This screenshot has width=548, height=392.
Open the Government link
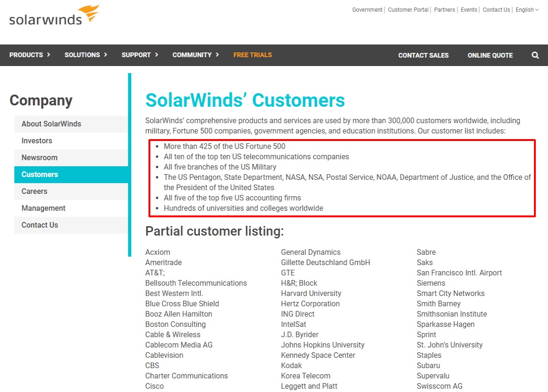click(367, 10)
